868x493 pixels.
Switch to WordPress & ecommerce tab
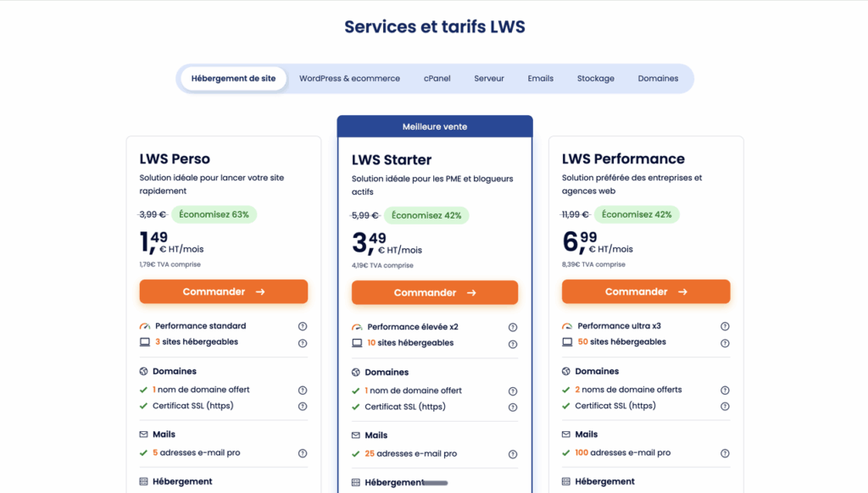pos(349,79)
